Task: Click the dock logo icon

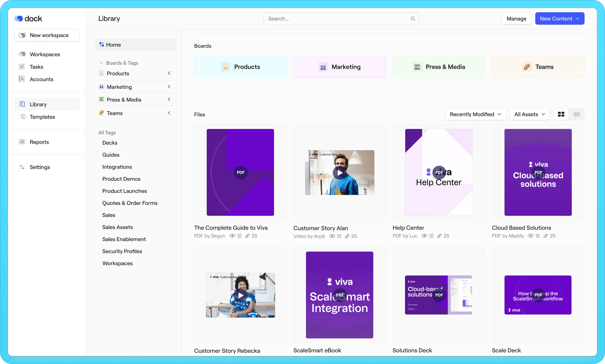Action: 19,19
